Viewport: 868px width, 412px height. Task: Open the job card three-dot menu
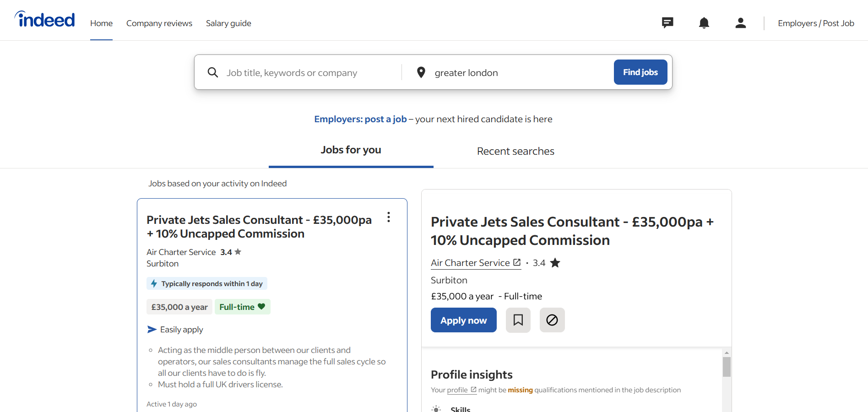click(389, 217)
